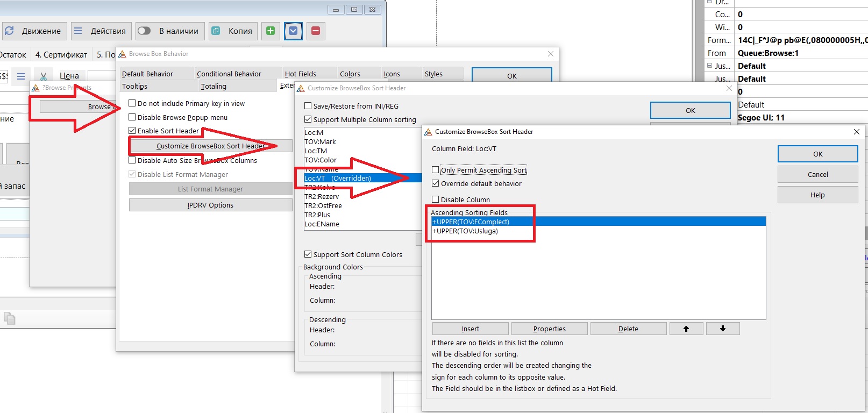The width and height of the screenshot is (868, 413).
Task: Open the Движение menu button
Action: coord(35,31)
